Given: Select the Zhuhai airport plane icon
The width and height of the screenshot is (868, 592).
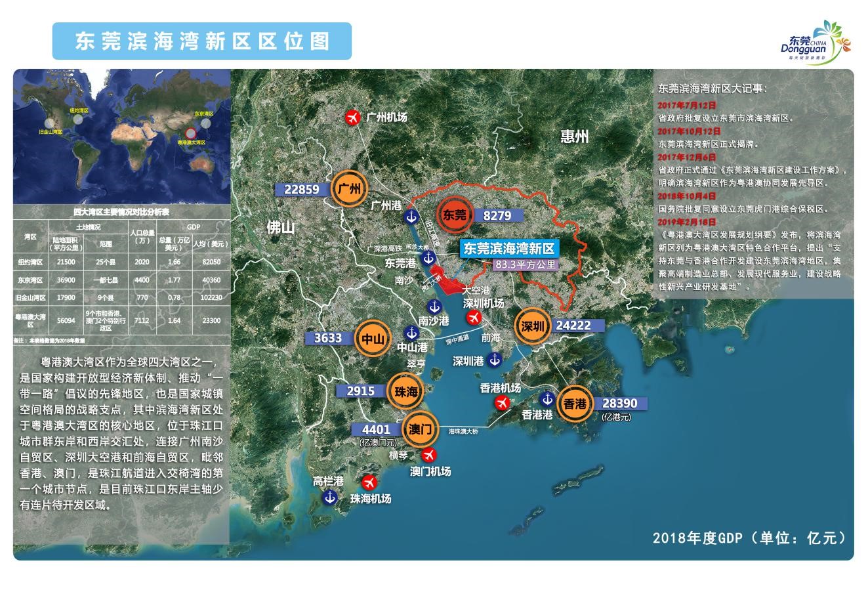Looking at the screenshot, I should tap(370, 482).
